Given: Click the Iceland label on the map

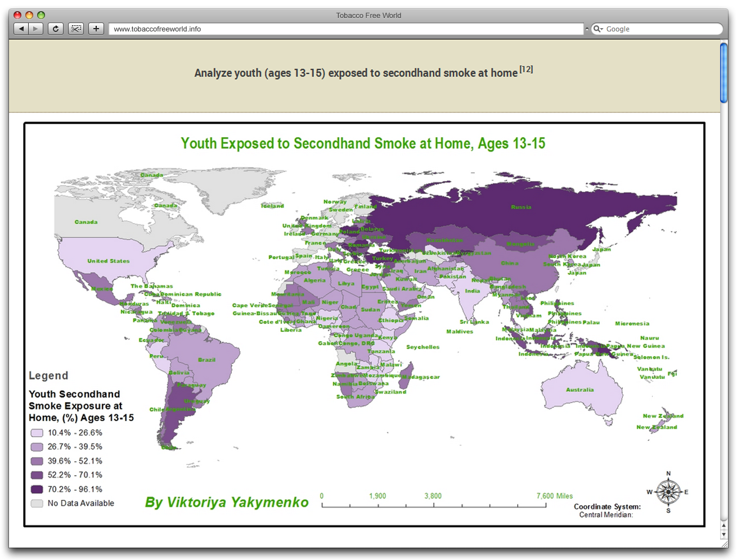Looking at the screenshot, I should click(273, 206).
